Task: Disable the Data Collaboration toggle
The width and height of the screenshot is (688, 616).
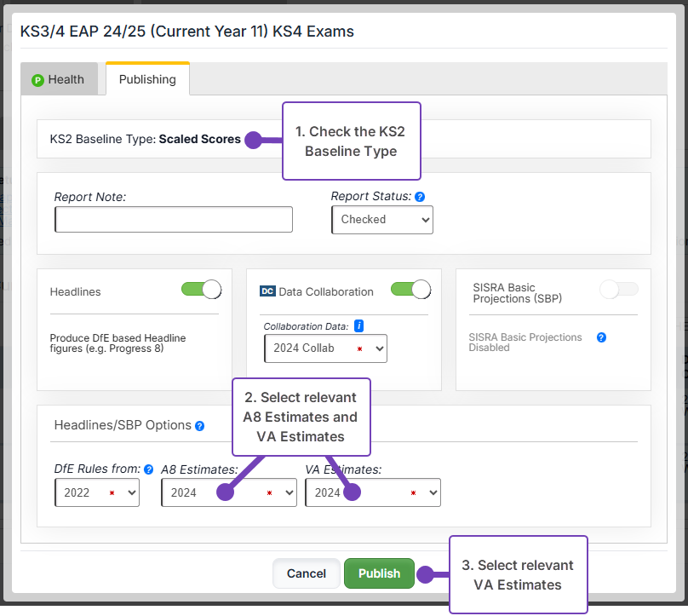Action: coord(410,290)
